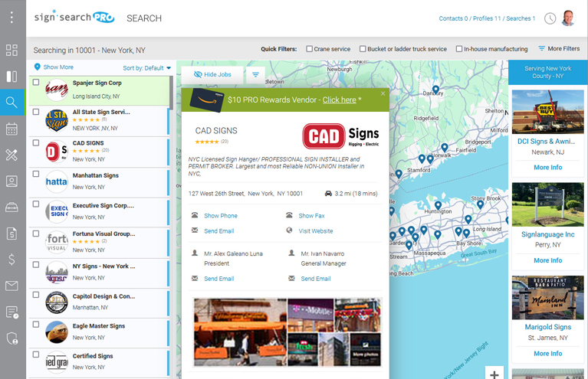
Task: Open More Info for Marigold Signs
Action: click(x=547, y=354)
